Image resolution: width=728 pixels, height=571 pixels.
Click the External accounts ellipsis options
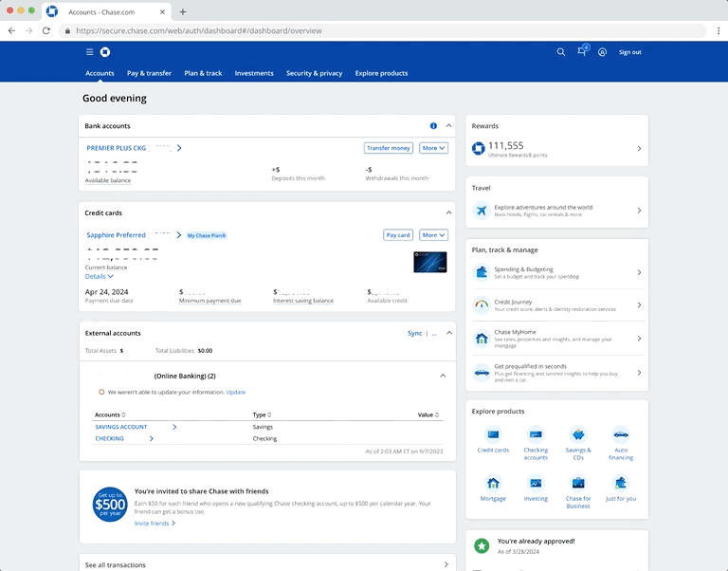(x=434, y=333)
